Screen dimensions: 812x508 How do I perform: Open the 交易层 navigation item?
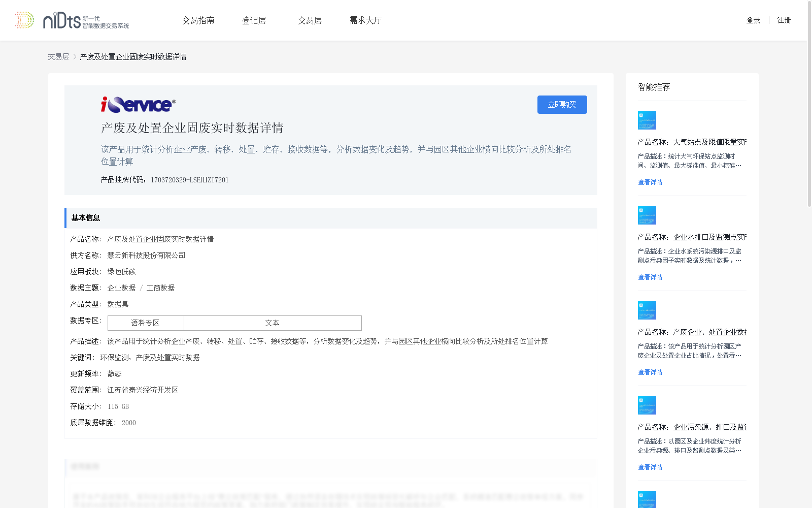(310, 20)
